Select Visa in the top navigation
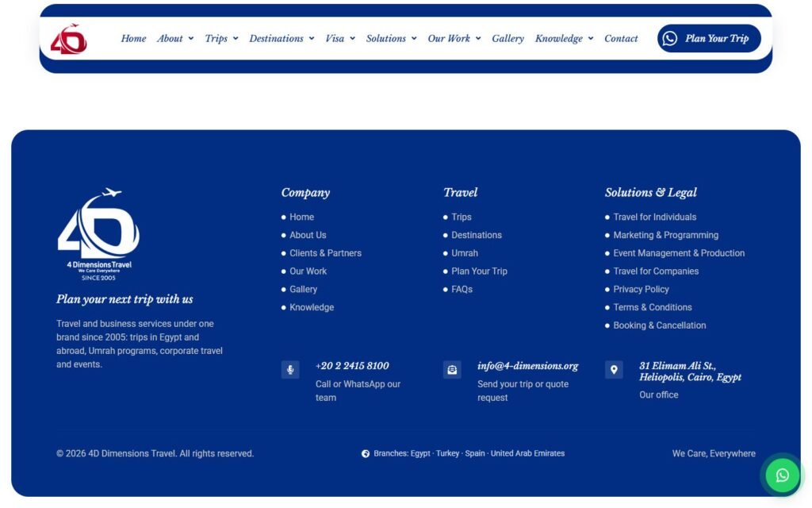The height and width of the screenshot is (508, 812). pos(335,38)
